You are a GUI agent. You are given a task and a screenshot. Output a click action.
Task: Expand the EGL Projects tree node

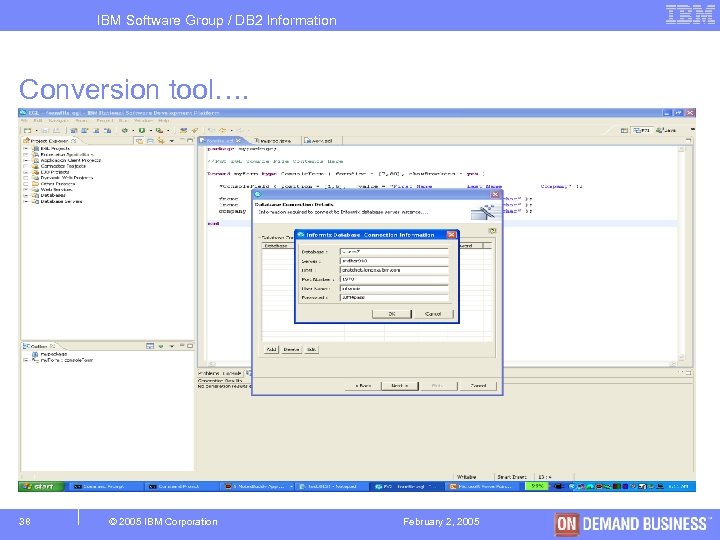pos(26,149)
